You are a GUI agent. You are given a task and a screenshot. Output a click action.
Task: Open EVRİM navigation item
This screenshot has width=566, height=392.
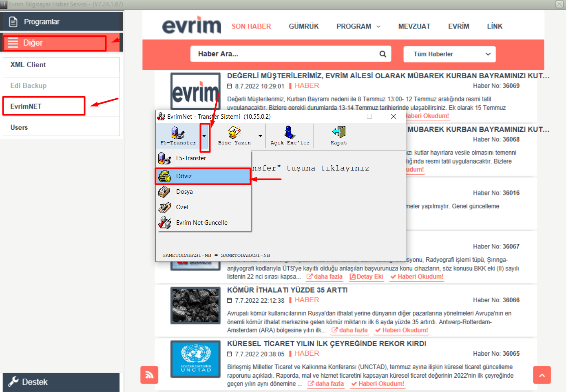pos(459,27)
